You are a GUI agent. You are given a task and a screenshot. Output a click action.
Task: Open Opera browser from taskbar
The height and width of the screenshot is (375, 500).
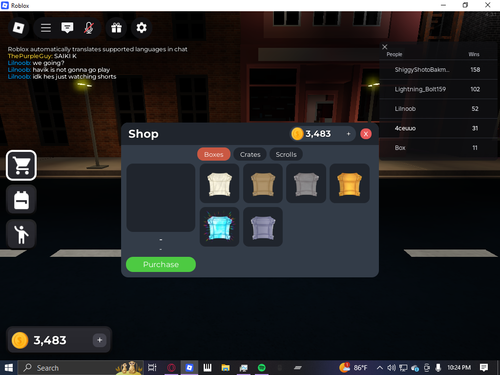[171, 368]
